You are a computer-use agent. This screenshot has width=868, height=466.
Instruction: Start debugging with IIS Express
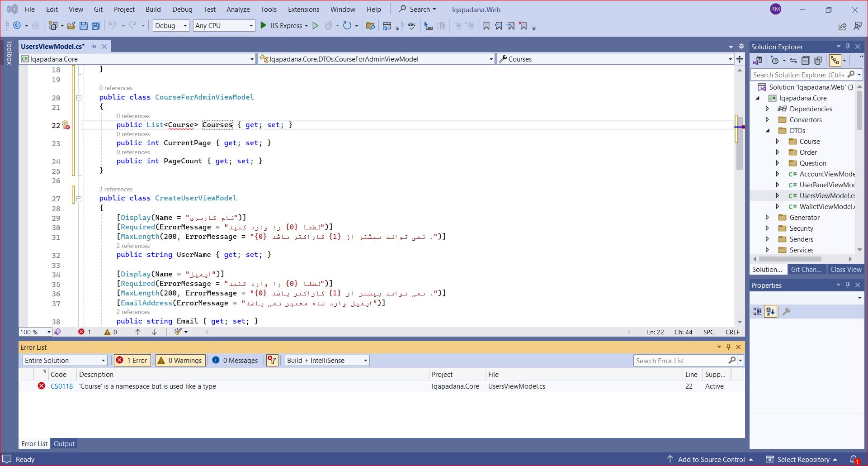(264, 25)
